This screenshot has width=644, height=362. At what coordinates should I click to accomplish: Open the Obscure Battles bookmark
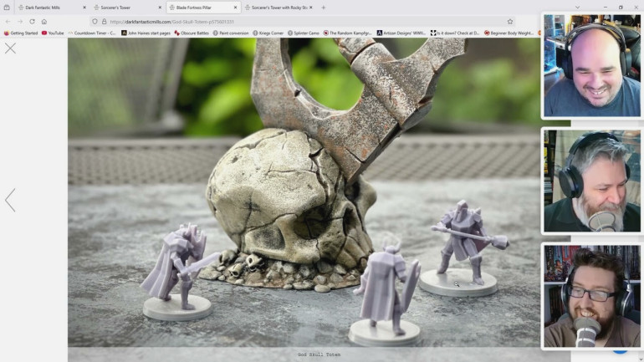pyautogui.click(x=193, y=33)
